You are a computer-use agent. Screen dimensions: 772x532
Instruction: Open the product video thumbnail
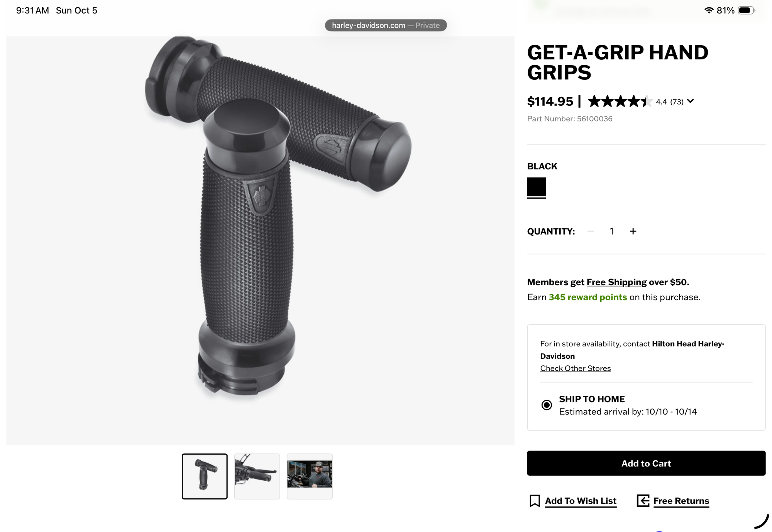[310, 476]
